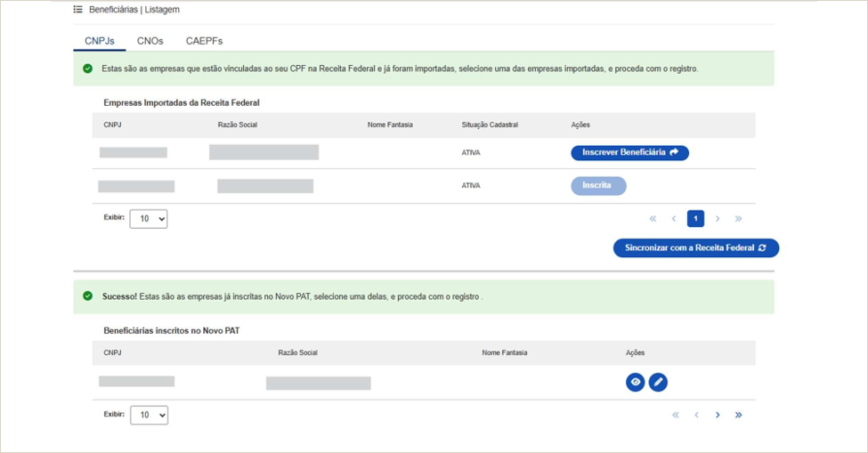
Task: Open Exibir dropdown in imported companies table
Action: (x=149, y=218)
